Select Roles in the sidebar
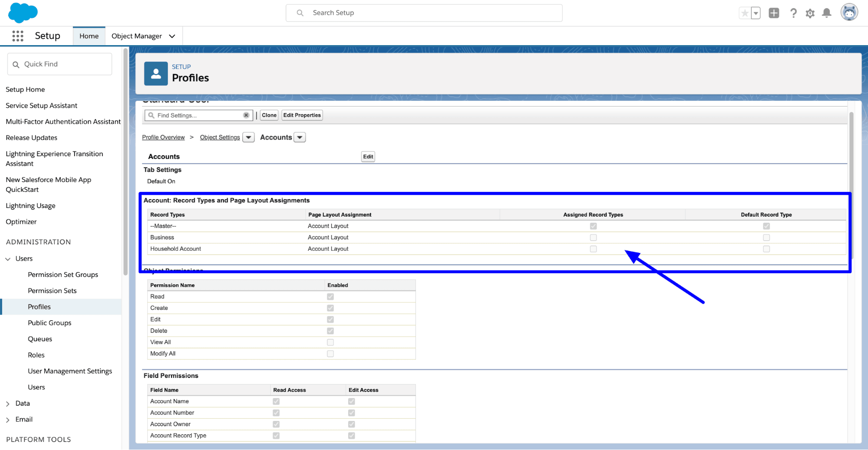Viewport: 868px width, 450px height. 36,355
